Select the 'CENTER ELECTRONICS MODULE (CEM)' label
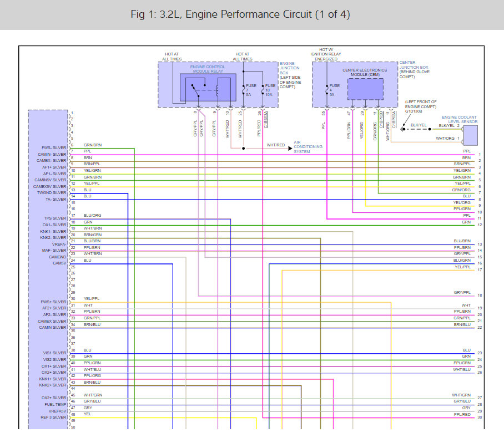The height and width of the screenshot is (443, 504). coord(365,72)
